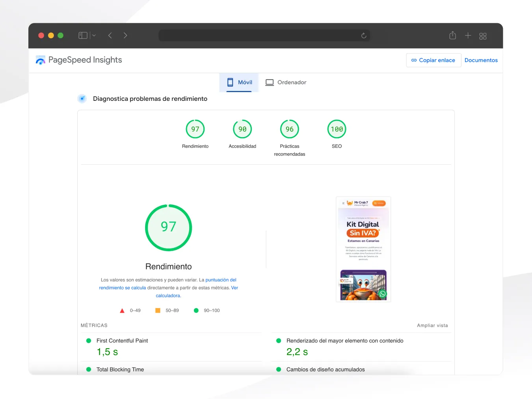Switch to the Ordenador tab
Image resolution: width=532 pixels, height=399 pixels.
pos(286,82)
